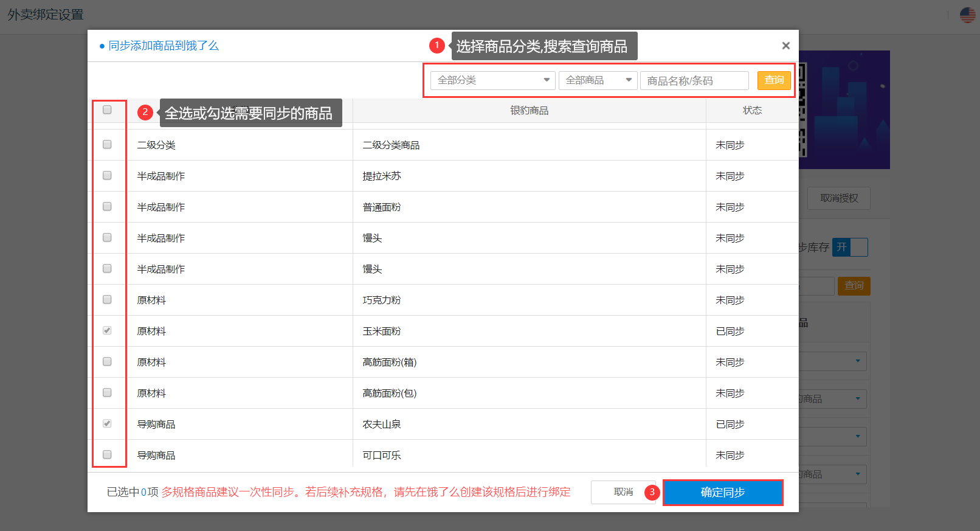
Task: Check the 高筋面粉(箱) row checkbox
Action: (107, 362)
